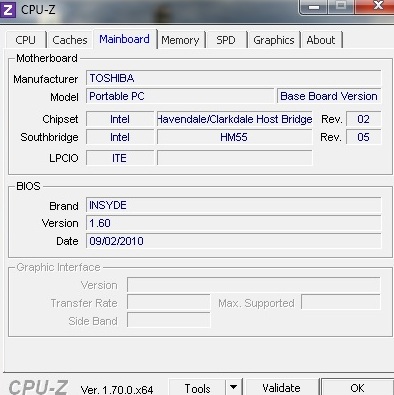This screenshot has width=394, height=395.
Task: Click the Side Band field
Action: 169,320
